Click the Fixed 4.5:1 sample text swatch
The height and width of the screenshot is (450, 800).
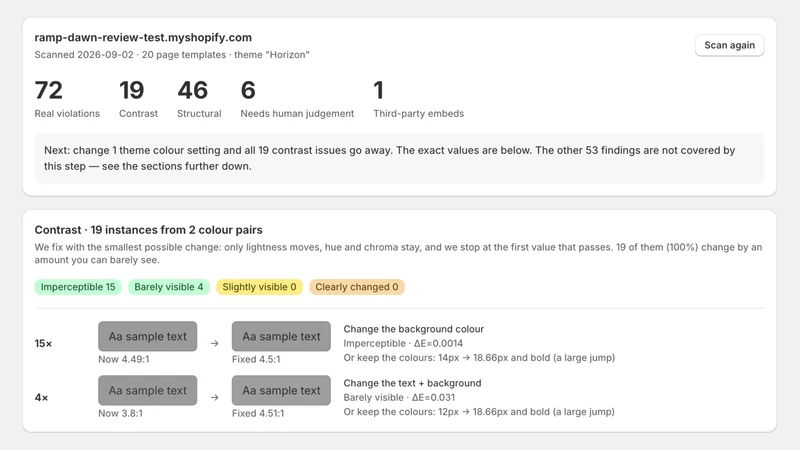click(281, 336)
